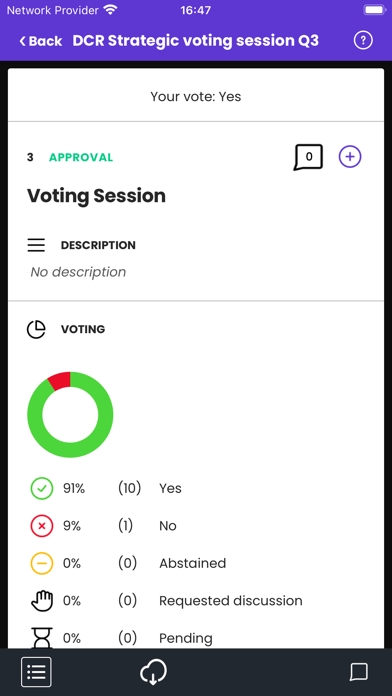Image resolution: width=392 pixels, height=696 pixels.
Task: Tap the red segment of donut chart
Action: click(60, 380)
